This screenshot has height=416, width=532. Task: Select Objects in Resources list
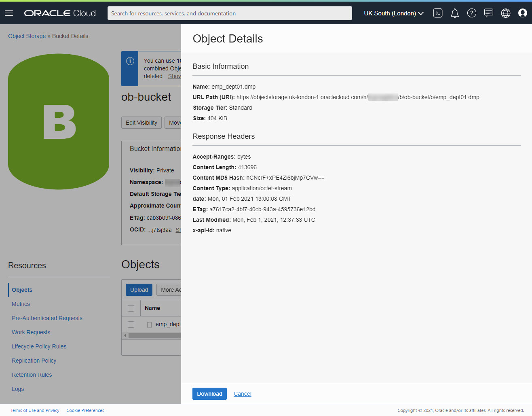[x=22, y=290]
